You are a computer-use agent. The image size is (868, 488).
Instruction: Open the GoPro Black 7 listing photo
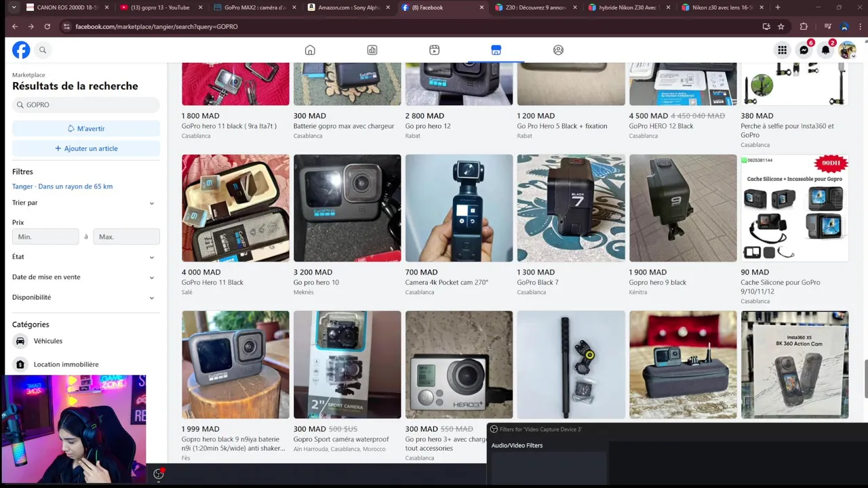[571, 208]
